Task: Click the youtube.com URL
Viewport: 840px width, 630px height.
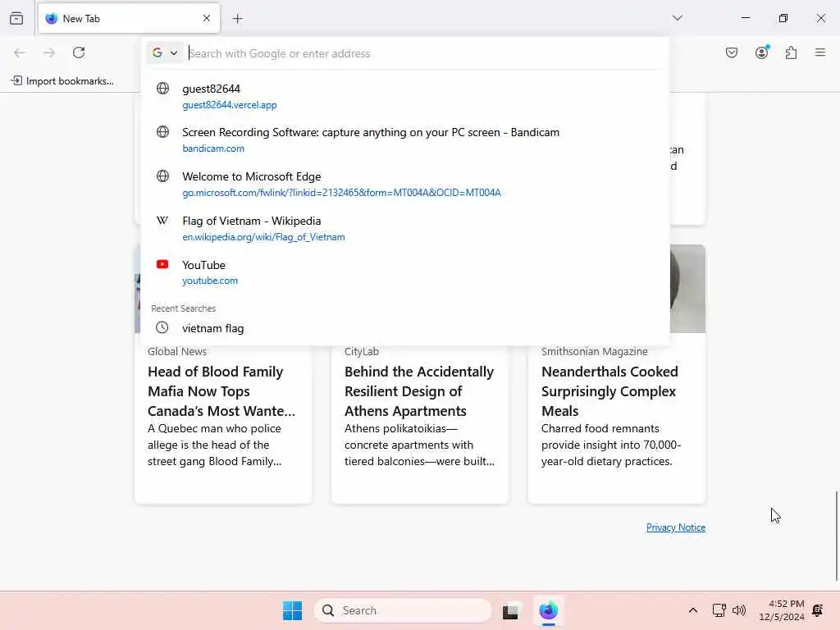Action: (210, 281)
